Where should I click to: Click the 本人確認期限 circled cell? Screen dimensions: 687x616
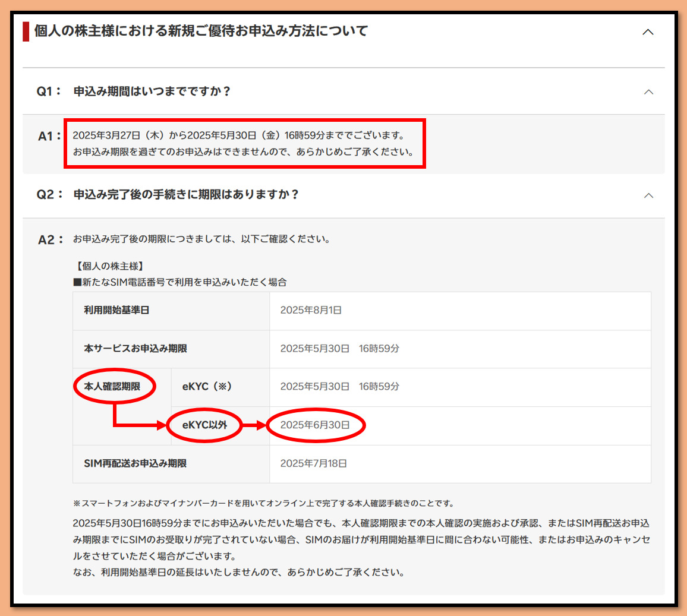coord(112,387)
